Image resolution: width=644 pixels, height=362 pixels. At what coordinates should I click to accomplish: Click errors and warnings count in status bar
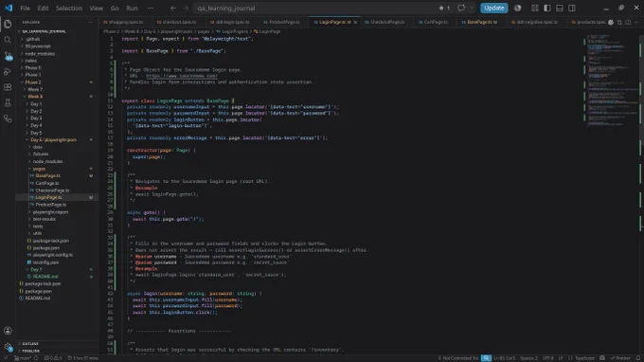click(53, 358)
